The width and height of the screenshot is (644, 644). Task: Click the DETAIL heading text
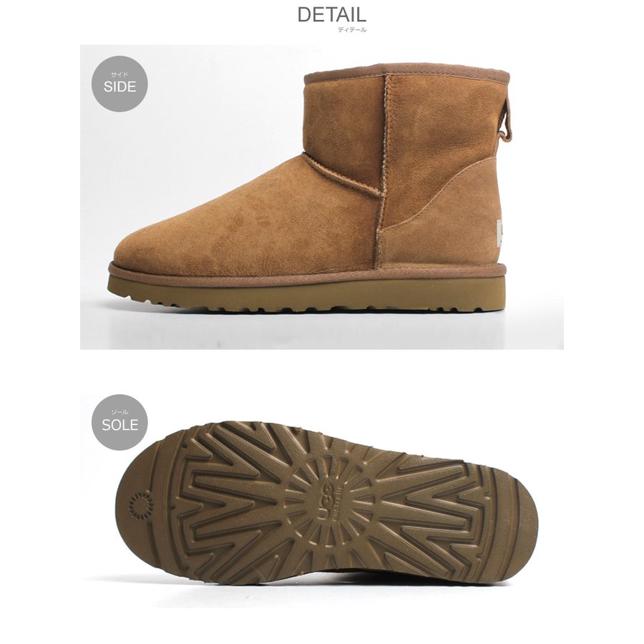click(331, 15)
